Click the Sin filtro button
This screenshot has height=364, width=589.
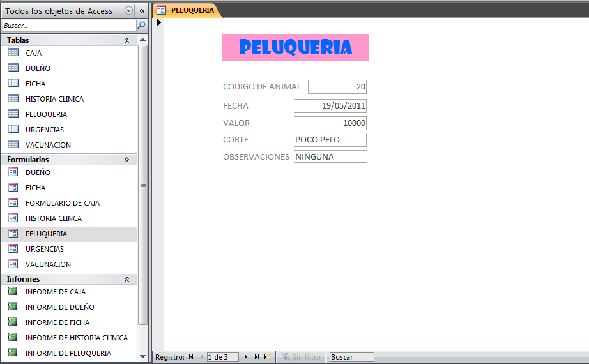pyautogui.click(x=302, y=357)
